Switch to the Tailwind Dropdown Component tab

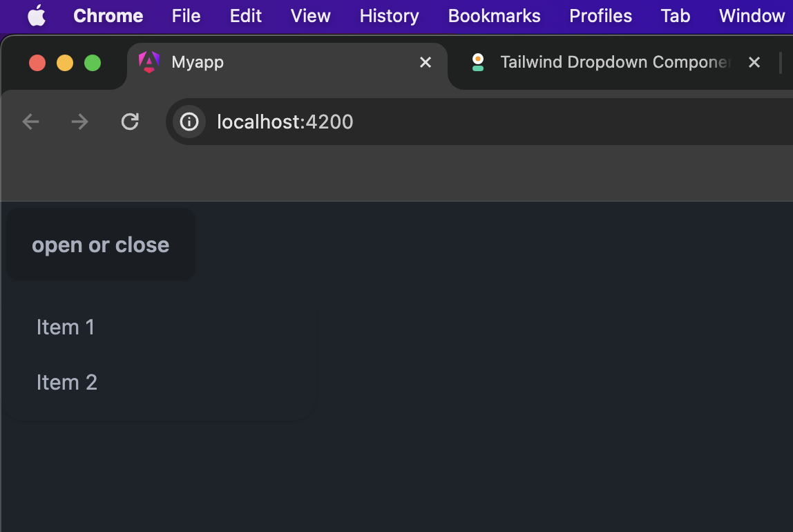pyautogui.click(x=608, y=63)
